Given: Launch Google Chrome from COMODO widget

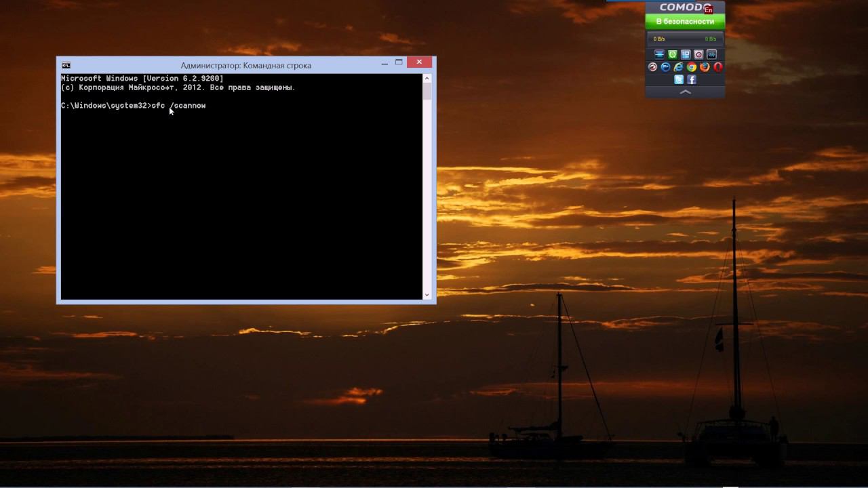Looking at the screenshot, I should pyautogui.click(x=692, y=67).
